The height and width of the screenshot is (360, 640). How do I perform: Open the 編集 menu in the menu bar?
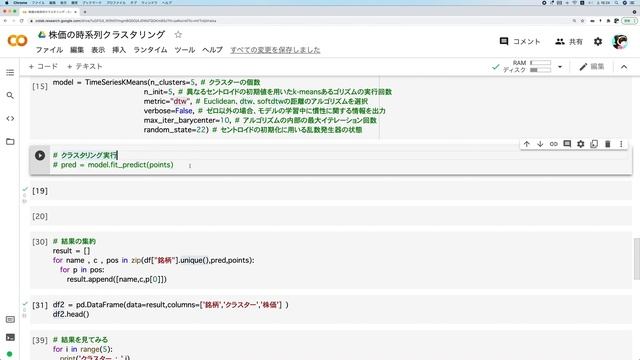tap(77, 50)
